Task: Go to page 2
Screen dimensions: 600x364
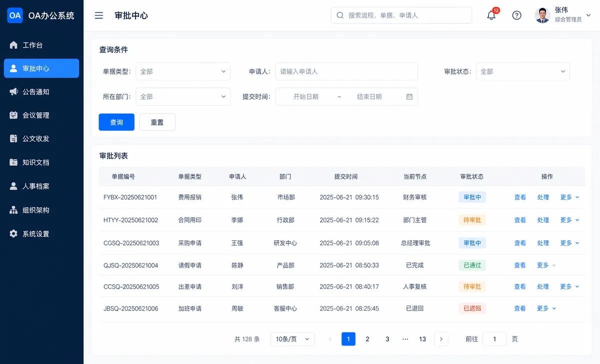Action: [367, 339]
